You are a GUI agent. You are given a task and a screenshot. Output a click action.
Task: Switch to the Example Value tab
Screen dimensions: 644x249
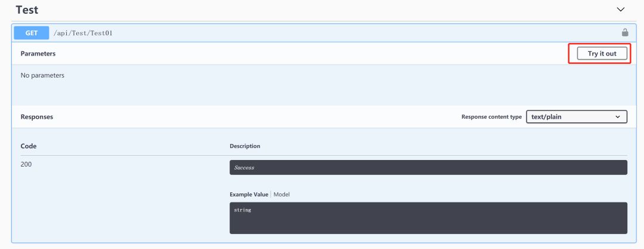(x=249, y=195)
